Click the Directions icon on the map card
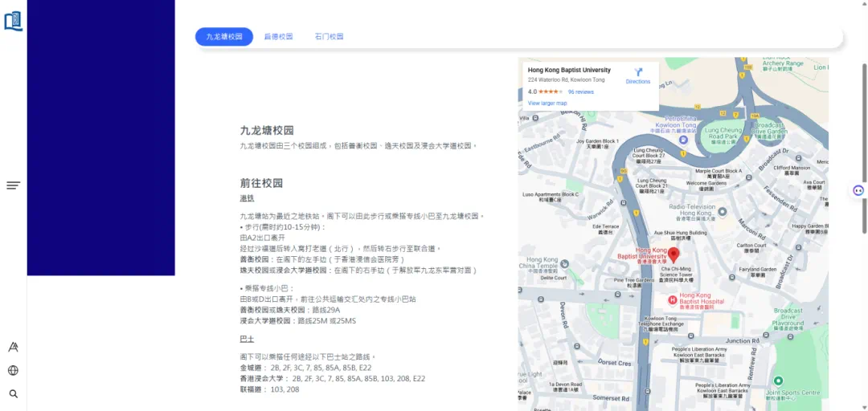This screenshot has width=868, height=411. pos(638,72)
